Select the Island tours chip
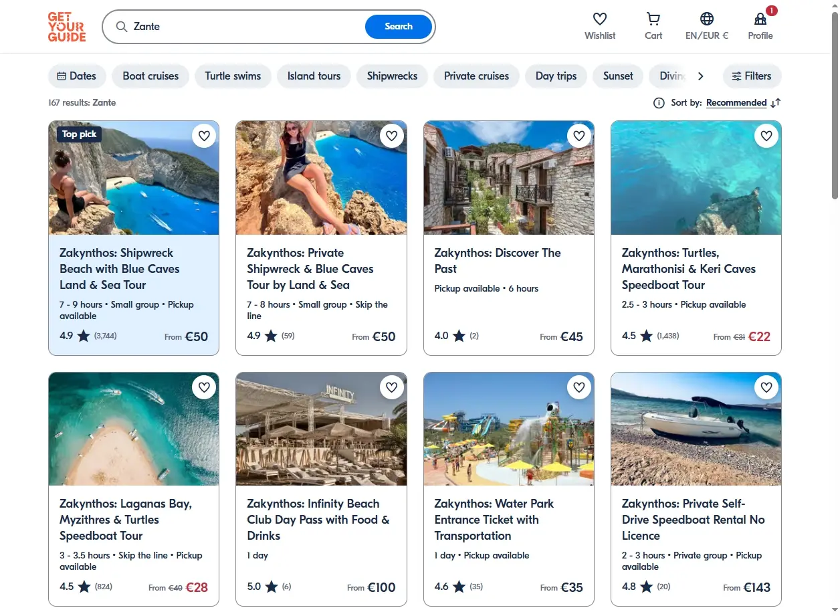 (314, 76)
